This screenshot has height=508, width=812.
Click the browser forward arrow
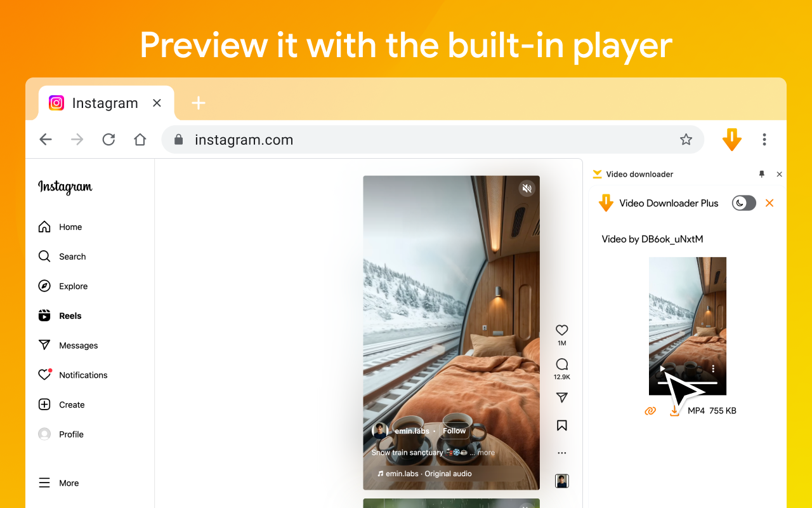coord(77,140)
